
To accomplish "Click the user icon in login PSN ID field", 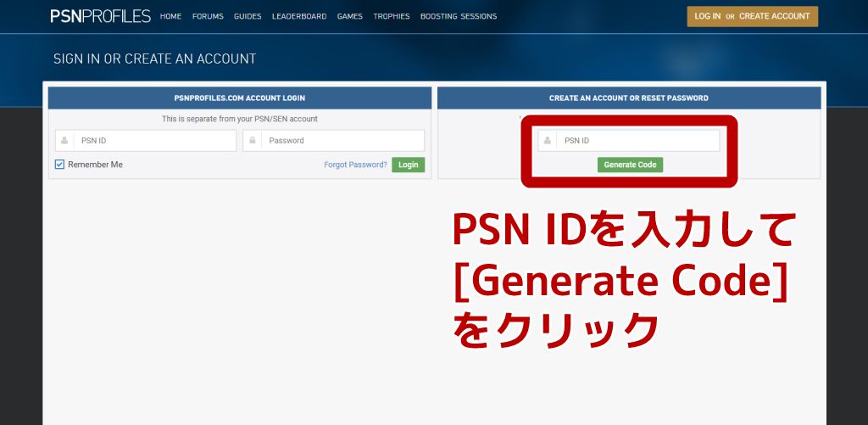I will pos(64,141).
